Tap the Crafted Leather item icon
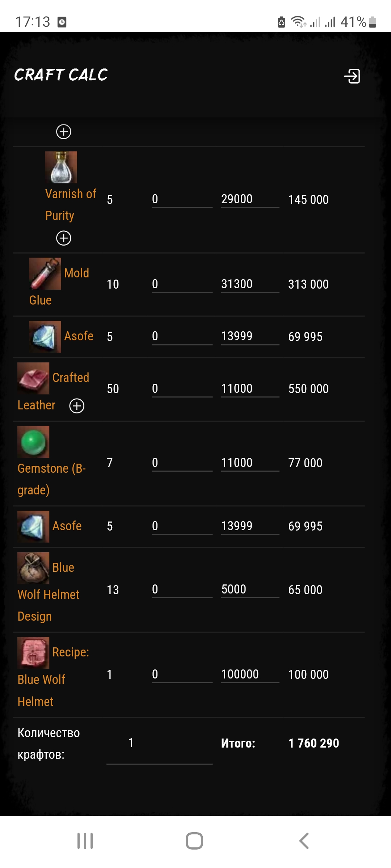391x868 pixels. (x=33, y=378)
